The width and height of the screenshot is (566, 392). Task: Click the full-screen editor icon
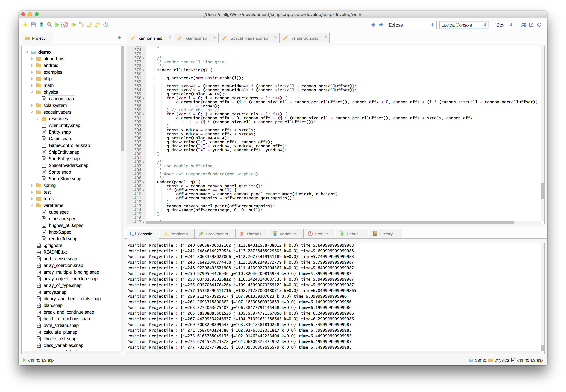pos(523,25)
